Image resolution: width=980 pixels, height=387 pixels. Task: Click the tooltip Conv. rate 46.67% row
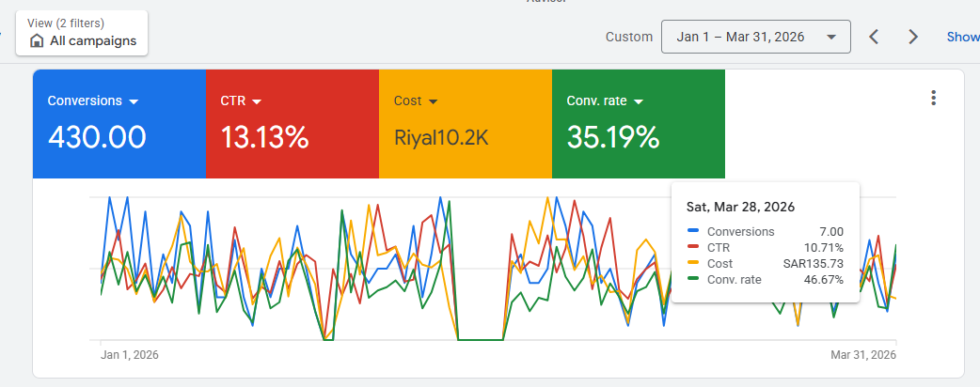click(x=765, y=280)
